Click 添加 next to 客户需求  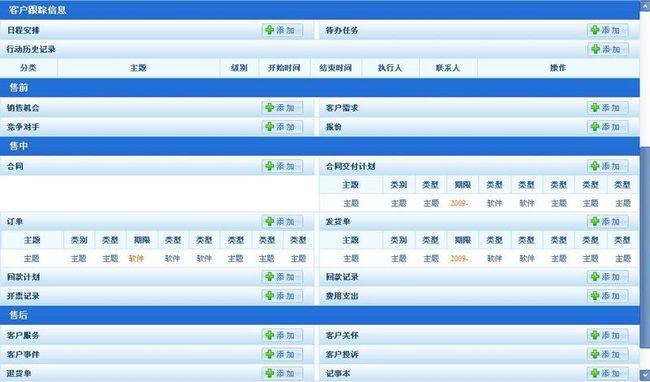tap(607, 108)
